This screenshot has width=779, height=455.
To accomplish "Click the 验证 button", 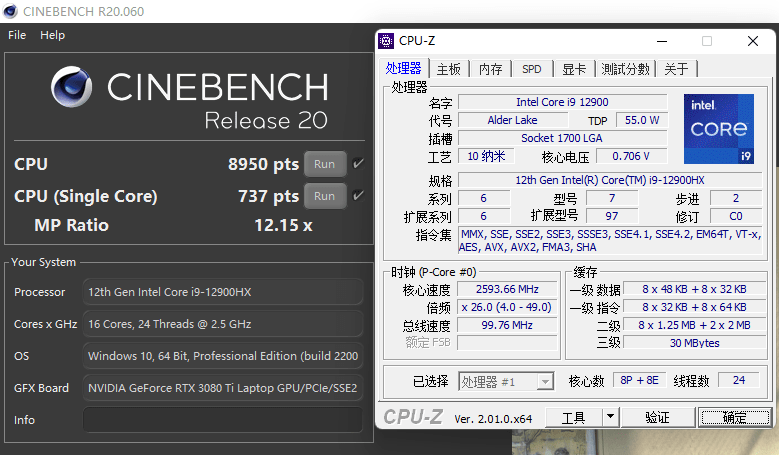I will pos(657,417).
